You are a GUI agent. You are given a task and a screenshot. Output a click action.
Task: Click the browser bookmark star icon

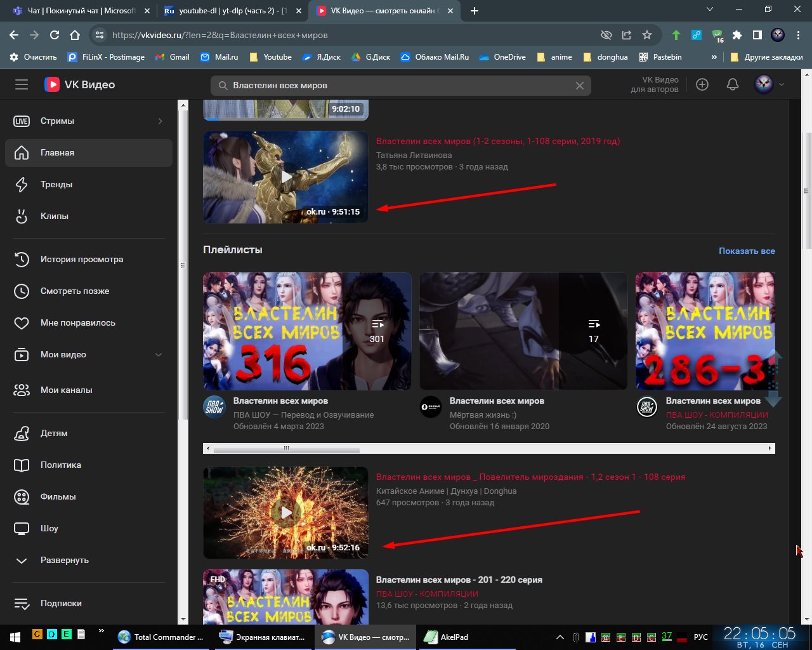[646, 35]
